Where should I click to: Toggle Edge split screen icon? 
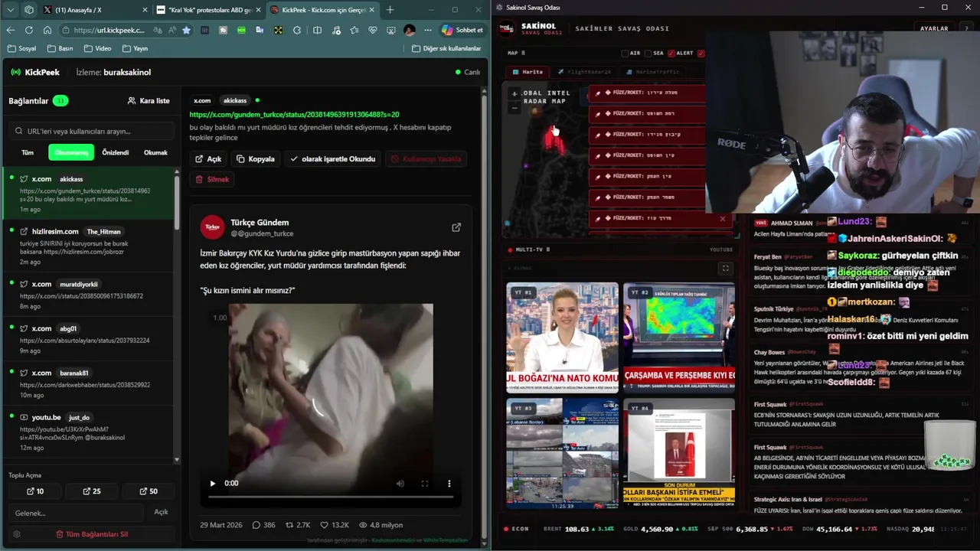click(317, 30)
